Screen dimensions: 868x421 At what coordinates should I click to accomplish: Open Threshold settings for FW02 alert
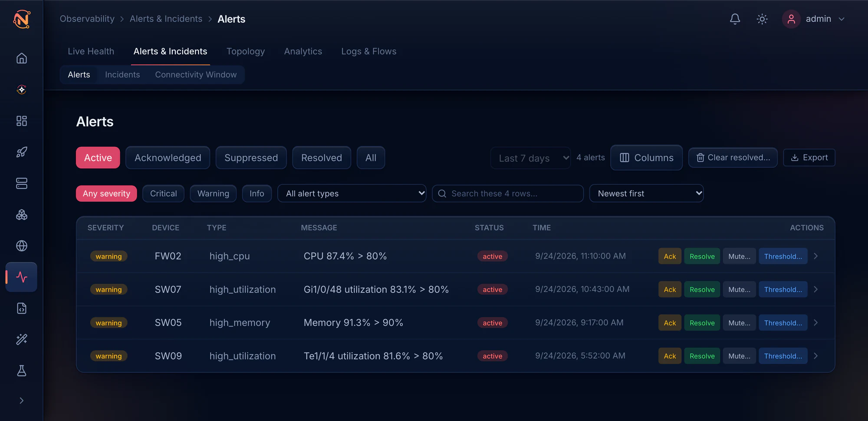click(x=783, y=256)
